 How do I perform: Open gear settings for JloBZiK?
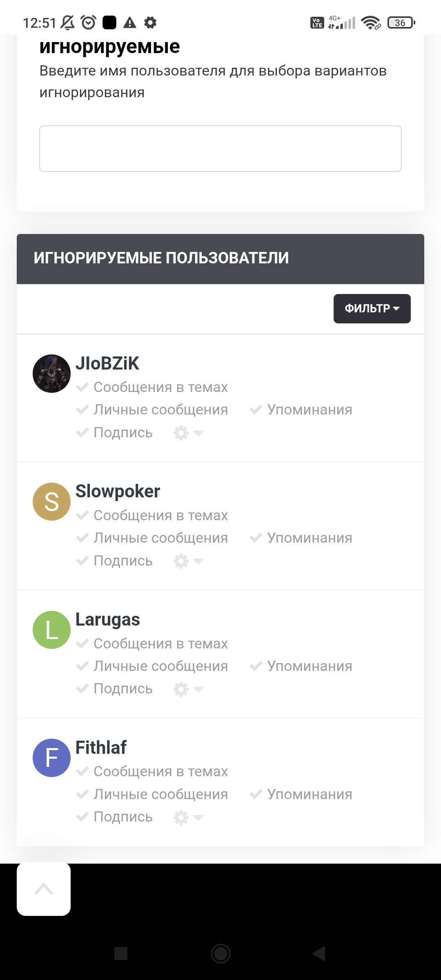pyautogui.click(x=187, y=433)
